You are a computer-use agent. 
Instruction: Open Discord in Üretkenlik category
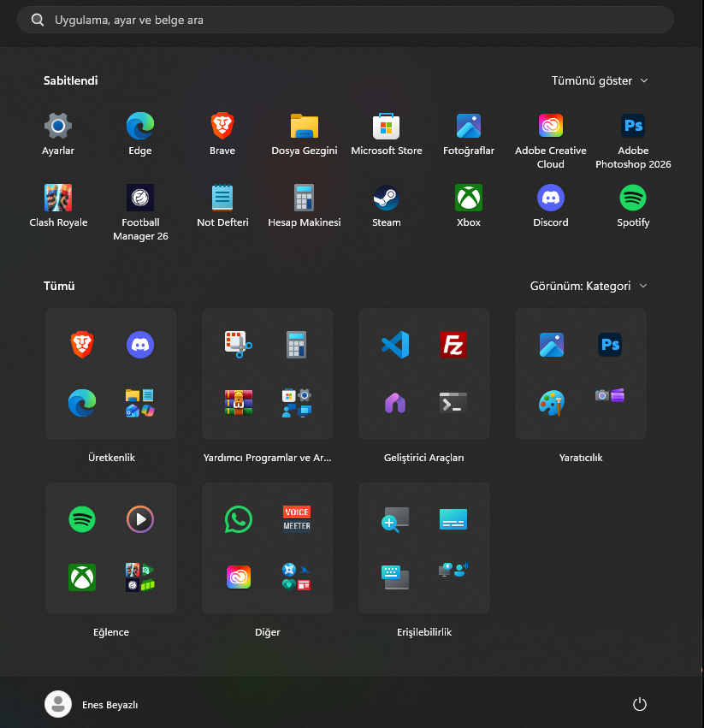[x=140, y=345]
